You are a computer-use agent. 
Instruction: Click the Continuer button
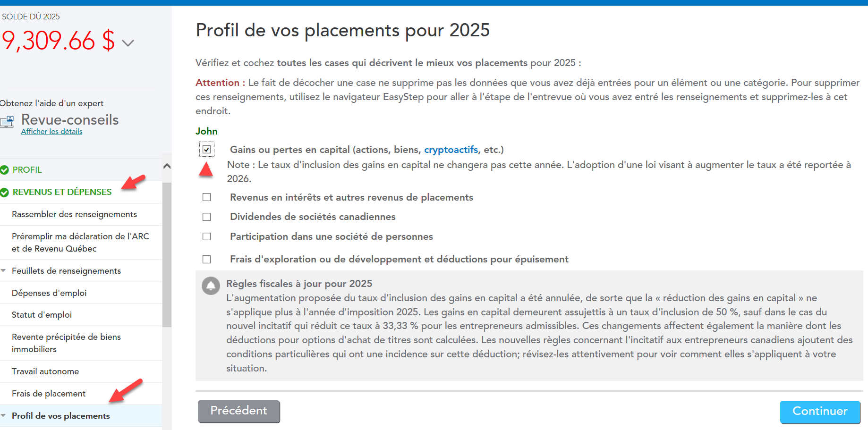click(819, 412)
